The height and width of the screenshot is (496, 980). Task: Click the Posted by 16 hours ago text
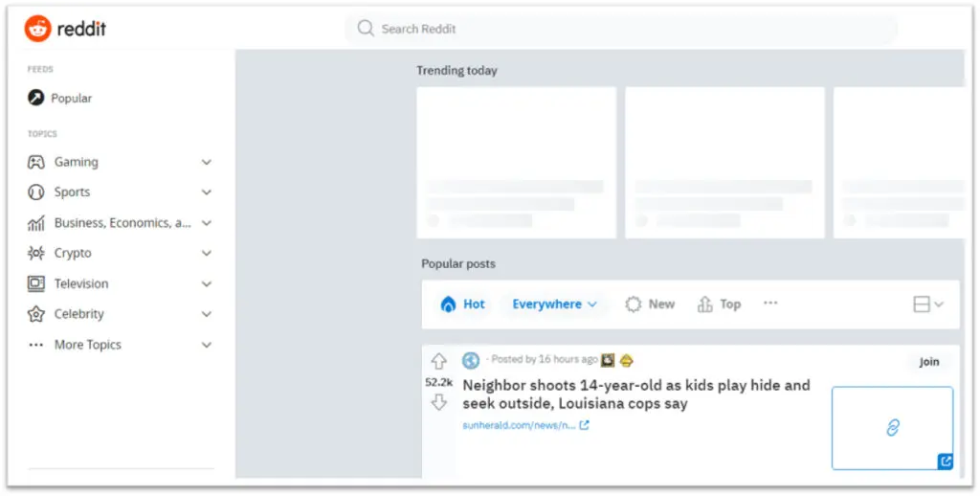545,360
